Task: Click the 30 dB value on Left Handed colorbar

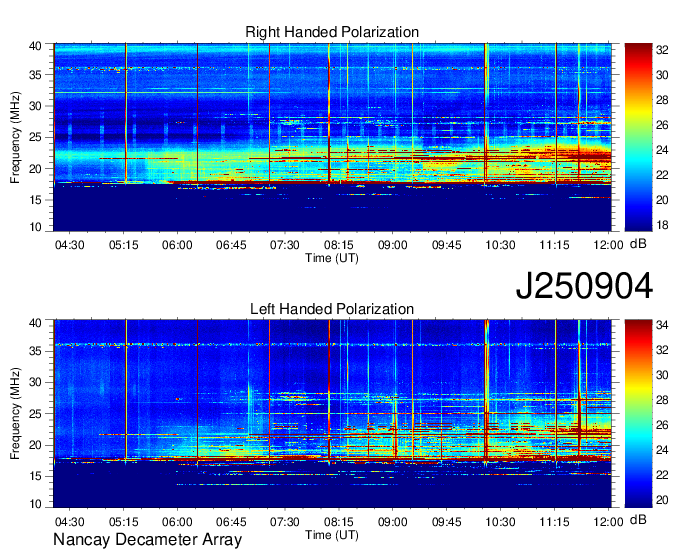Action: tap(662, 375)
